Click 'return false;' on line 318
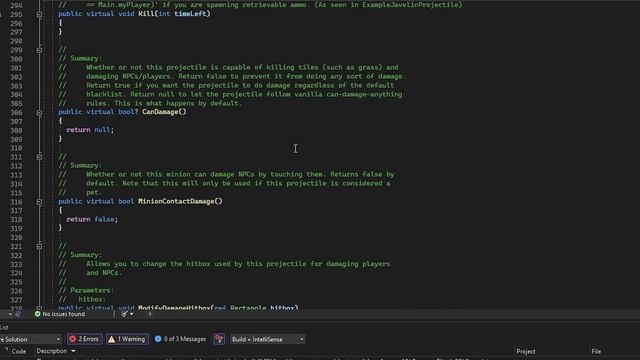The width and height of the screenshot is (640, 360). (x=92, y=219)
